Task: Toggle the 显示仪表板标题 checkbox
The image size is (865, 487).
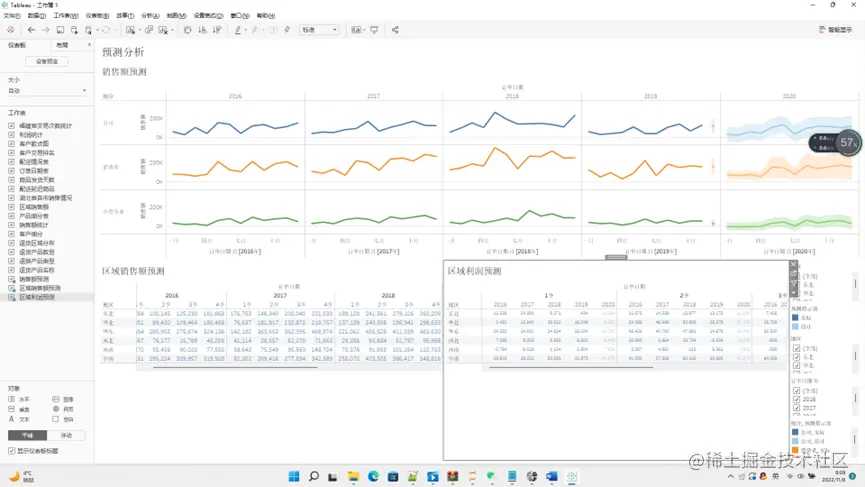Action: pos(12,451)
